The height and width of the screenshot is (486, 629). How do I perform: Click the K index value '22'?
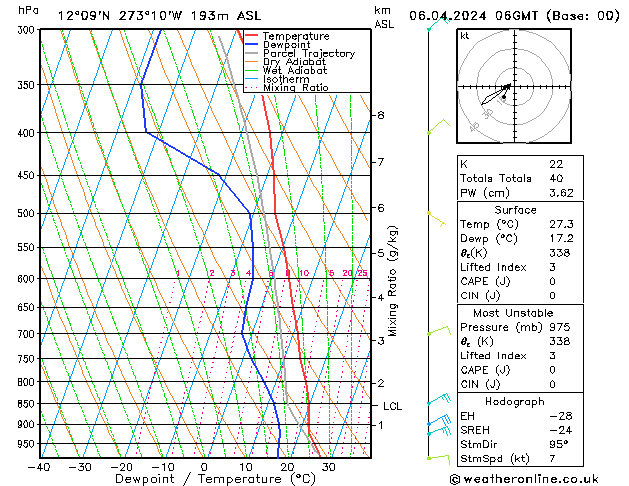click(556, 164)
